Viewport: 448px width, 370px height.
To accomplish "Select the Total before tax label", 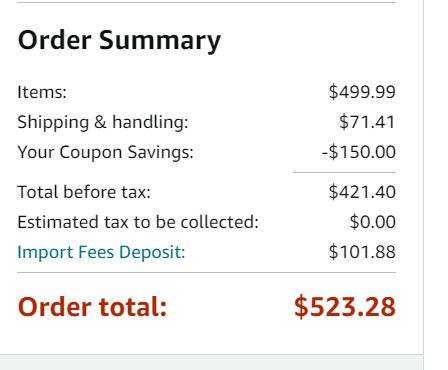I will pyautogui.click(x=84, y=192).
